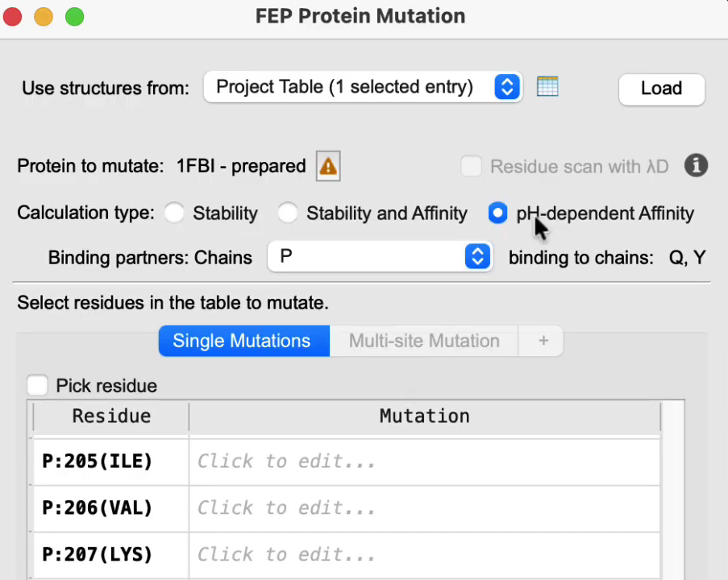Click the yellow minimize window button
This screenshot has height=580, width=728.
tap(44, 17)
